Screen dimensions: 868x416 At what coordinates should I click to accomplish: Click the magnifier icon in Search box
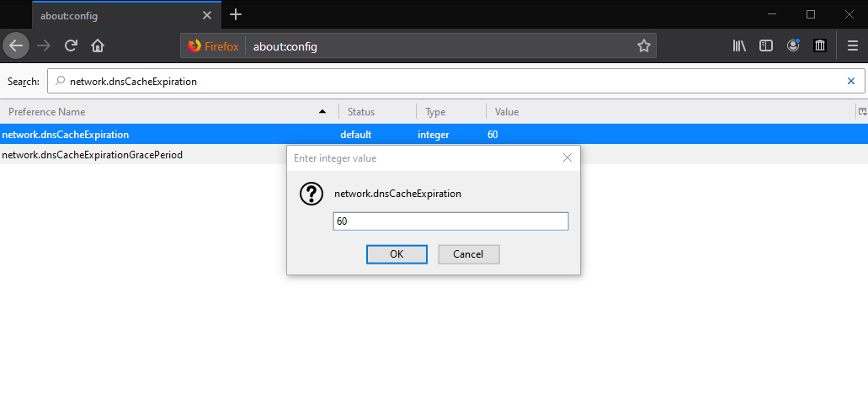tap(60, 82)
